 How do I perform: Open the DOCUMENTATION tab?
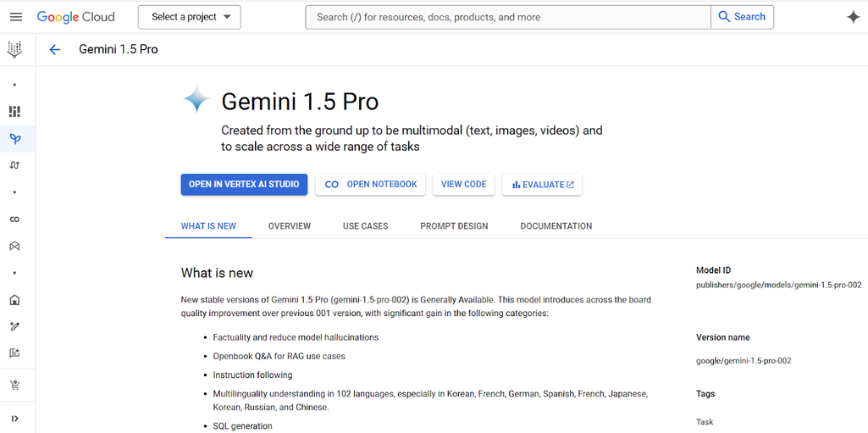(556, 226)
